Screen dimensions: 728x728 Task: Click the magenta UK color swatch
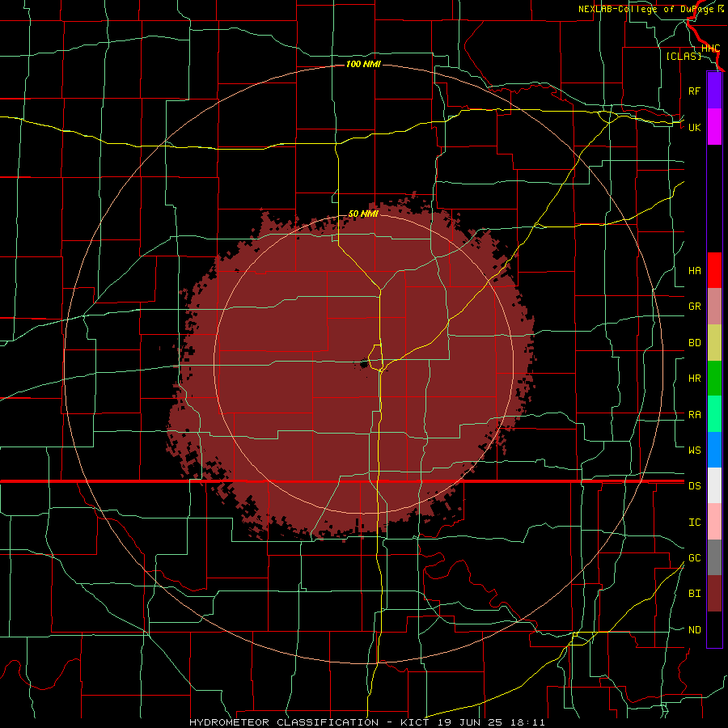click(714, 127)
